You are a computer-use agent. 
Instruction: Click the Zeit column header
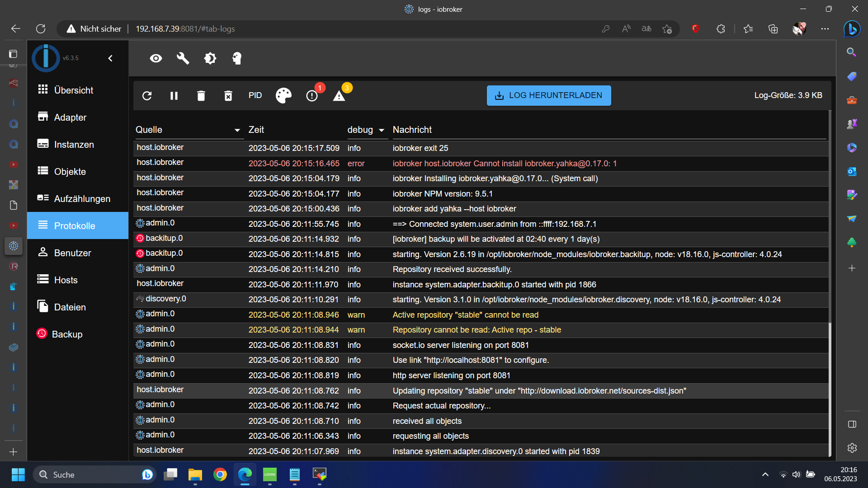tap(256, 130)
